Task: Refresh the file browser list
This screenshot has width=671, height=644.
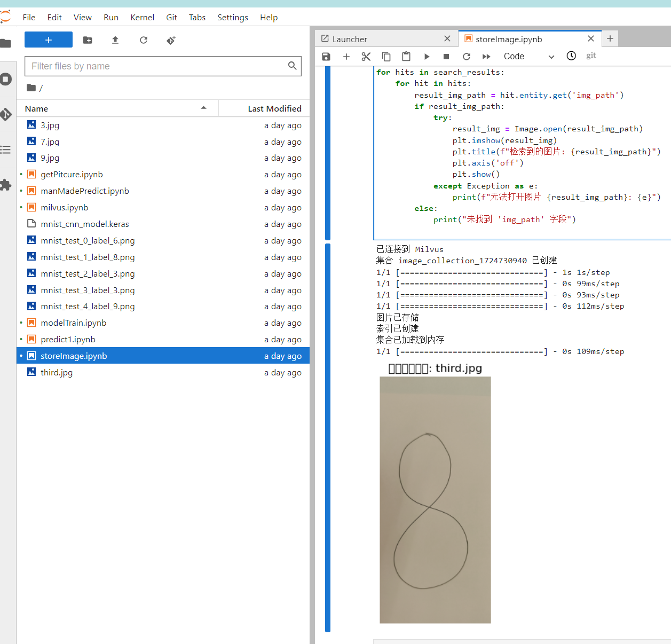Action: 144,40
